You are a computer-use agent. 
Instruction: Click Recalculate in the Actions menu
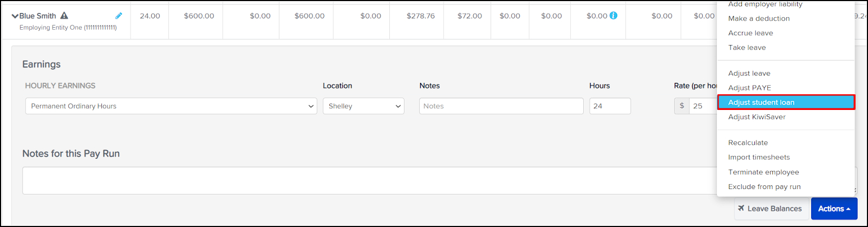pyautogui.click(x=748, y=143)
